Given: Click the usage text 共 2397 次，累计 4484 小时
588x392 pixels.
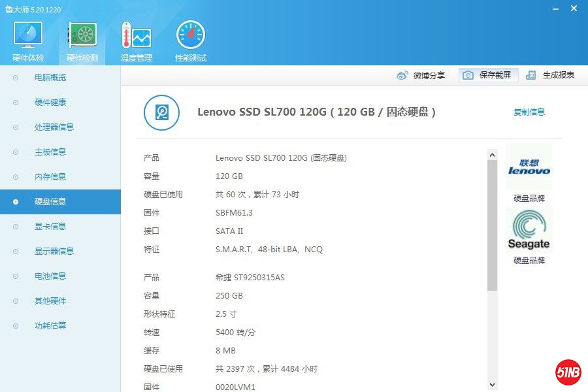Looking at the screenshot, I should point(267,369).
